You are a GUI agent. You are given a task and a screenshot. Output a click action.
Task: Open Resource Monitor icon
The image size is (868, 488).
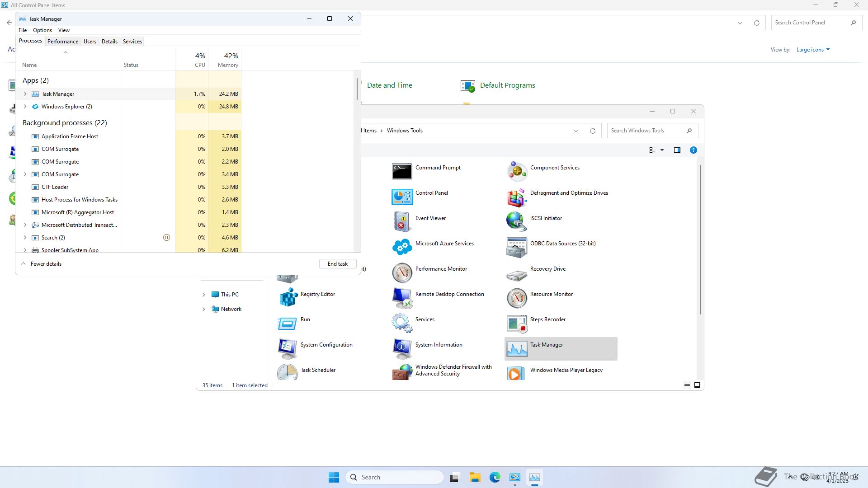pos(516,298)
